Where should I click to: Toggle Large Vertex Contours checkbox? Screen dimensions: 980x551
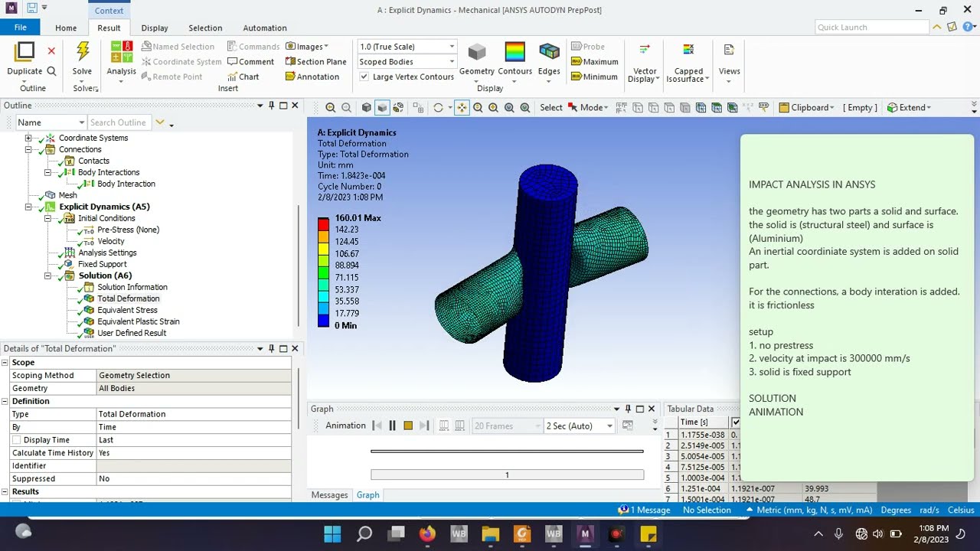coord(364,77)
